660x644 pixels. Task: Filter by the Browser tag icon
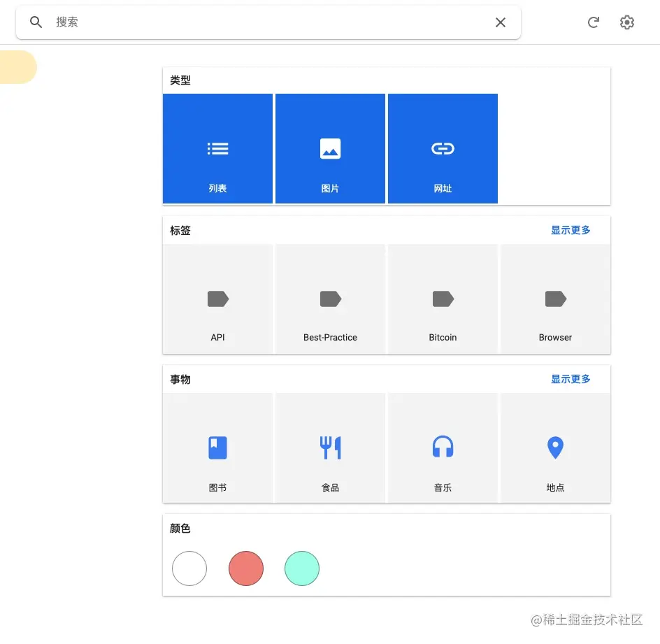click(556, 299)
